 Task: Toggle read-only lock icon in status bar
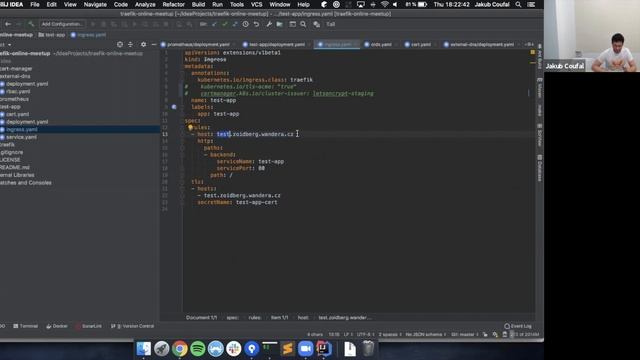click(x=485, y=335)
